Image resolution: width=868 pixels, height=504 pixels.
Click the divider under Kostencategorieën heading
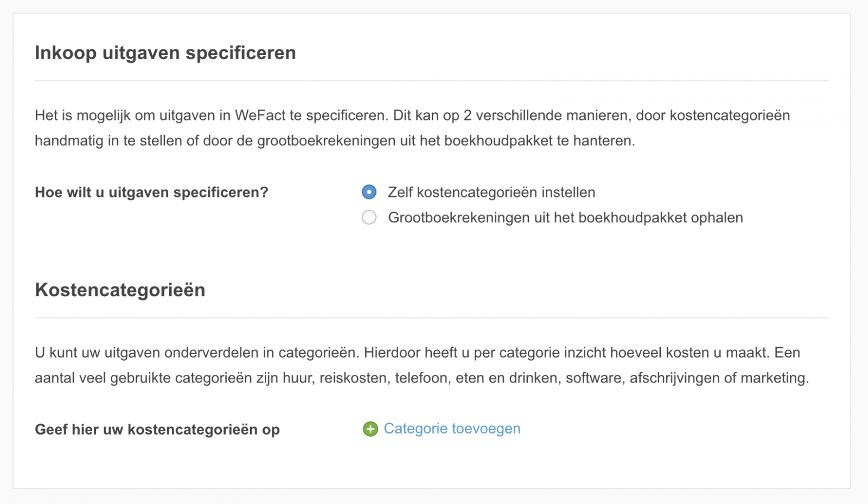click(x=432, y=317)
